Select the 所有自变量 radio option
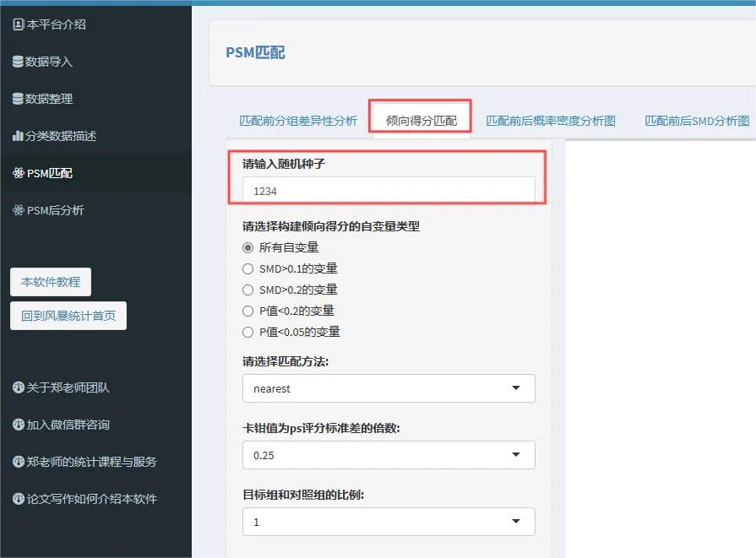 point(247,247)
